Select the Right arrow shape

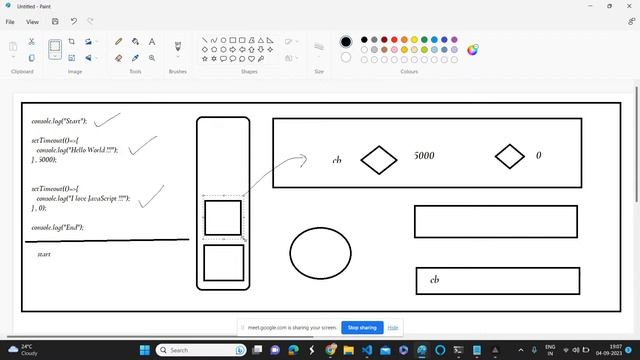pos(233,49)
